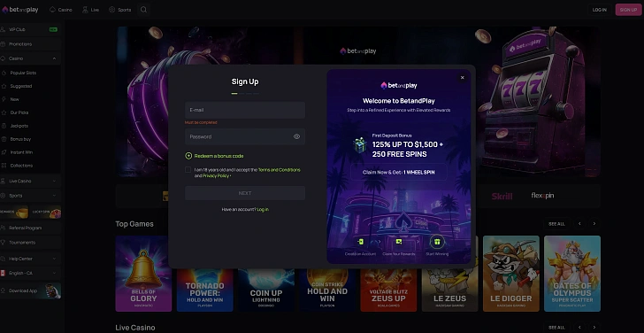The height and width of the screenshot is (333, 644).
Task: Go to next Live Casino arrow
Action: coord(594,328)
